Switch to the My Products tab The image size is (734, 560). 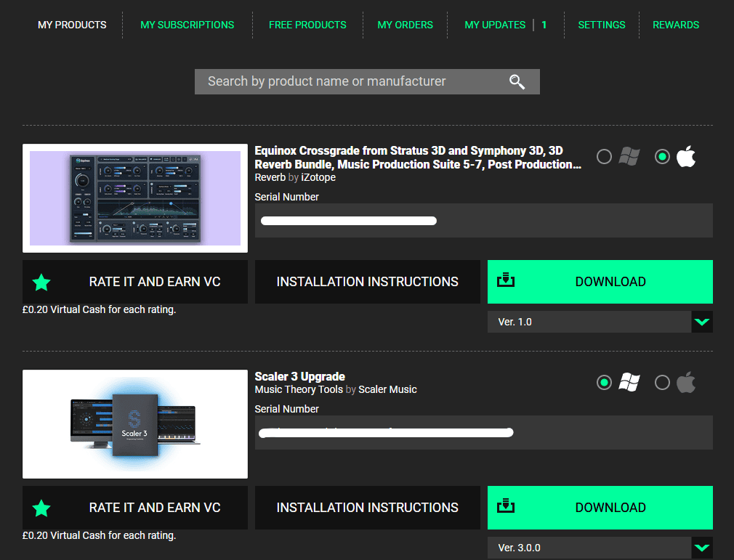72,25
